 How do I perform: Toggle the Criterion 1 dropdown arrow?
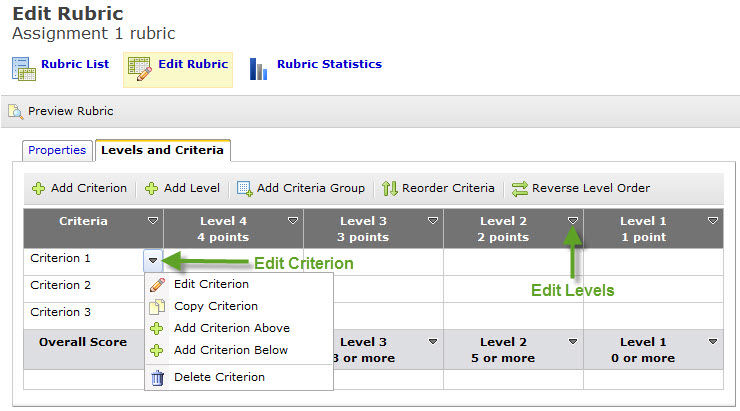153,260
